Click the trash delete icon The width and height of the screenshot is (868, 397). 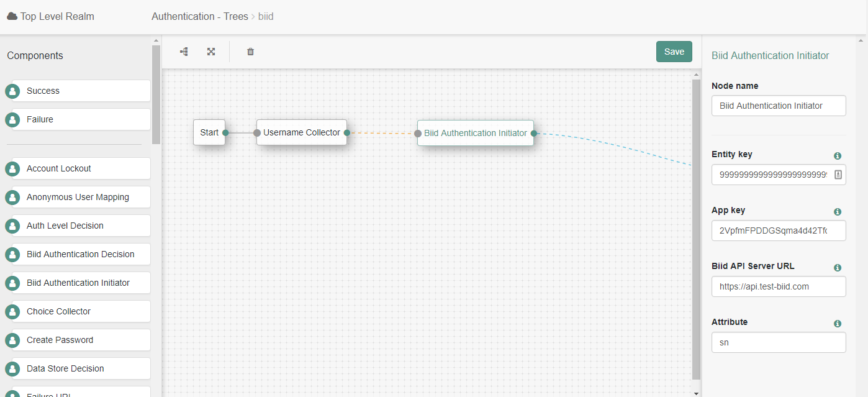pyautogui.click(x=250, y=52)
